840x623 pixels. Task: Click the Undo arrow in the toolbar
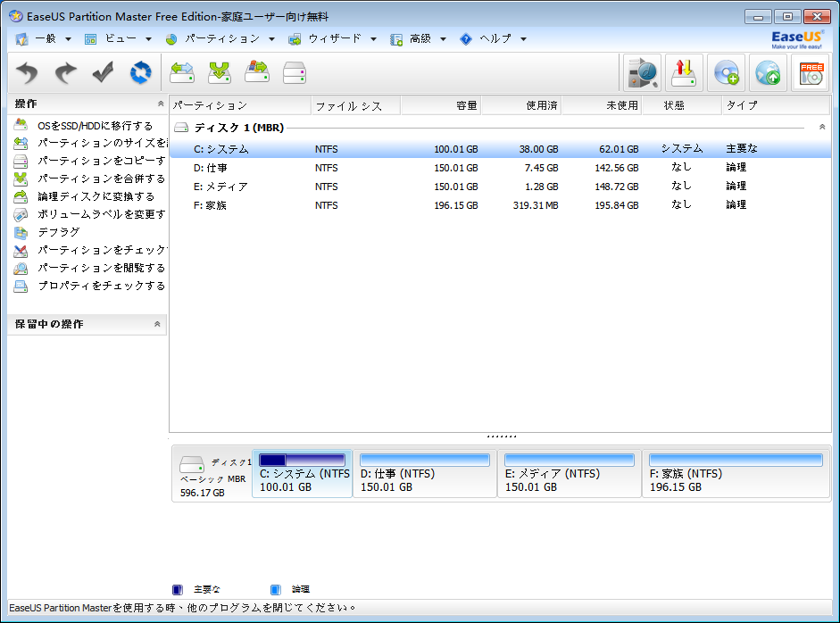(x=27, y=72)
